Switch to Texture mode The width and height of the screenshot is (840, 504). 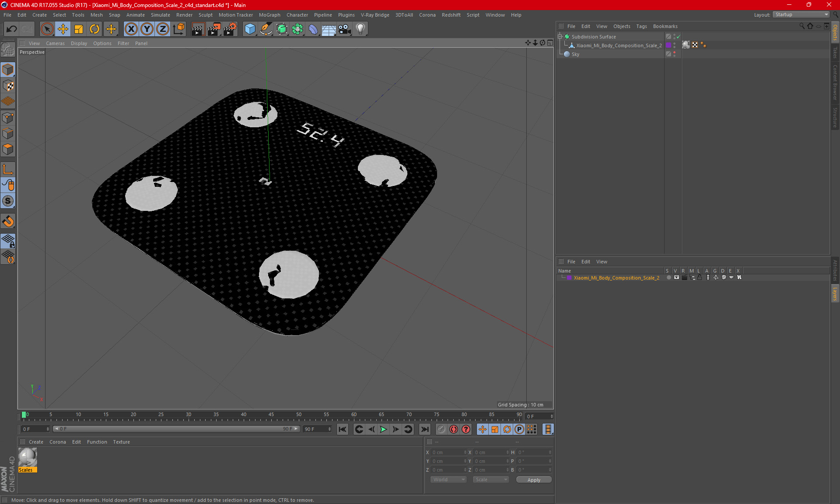tap(8, 86)
